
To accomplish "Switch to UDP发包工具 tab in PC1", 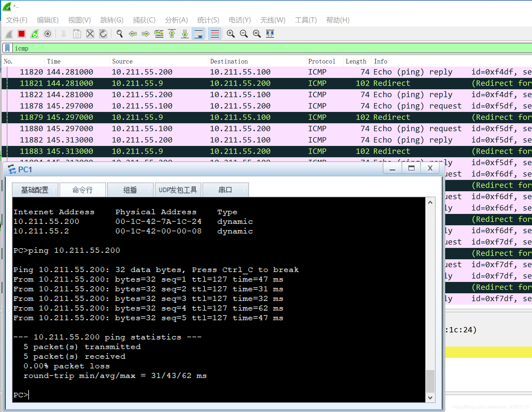I will click(178, 190).
